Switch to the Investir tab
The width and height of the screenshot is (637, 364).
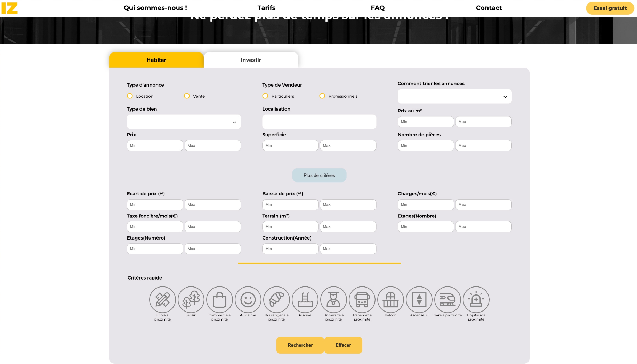click(x=251, y=60)
